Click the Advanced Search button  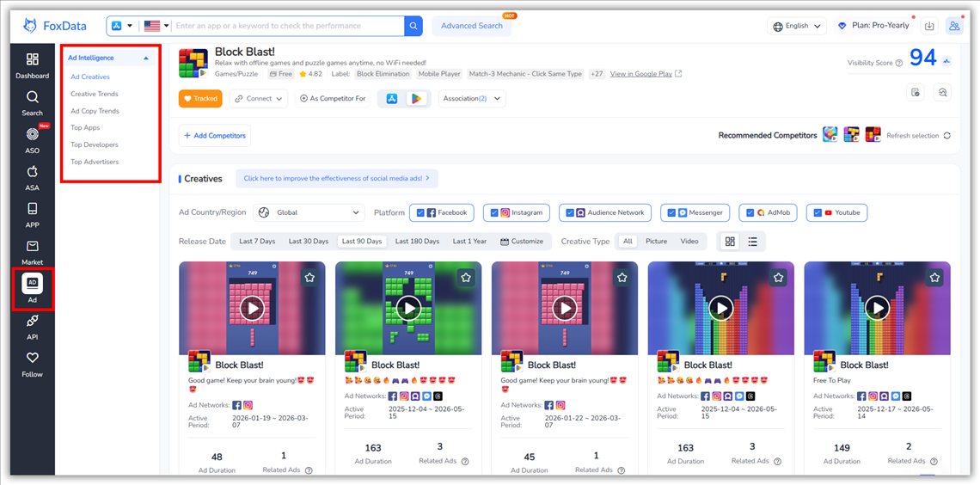click(x=472, y=26)
